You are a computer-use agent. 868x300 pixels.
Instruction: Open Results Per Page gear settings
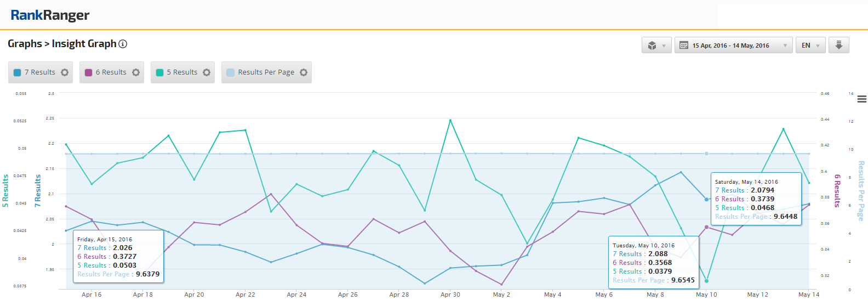tap(304, 72)
